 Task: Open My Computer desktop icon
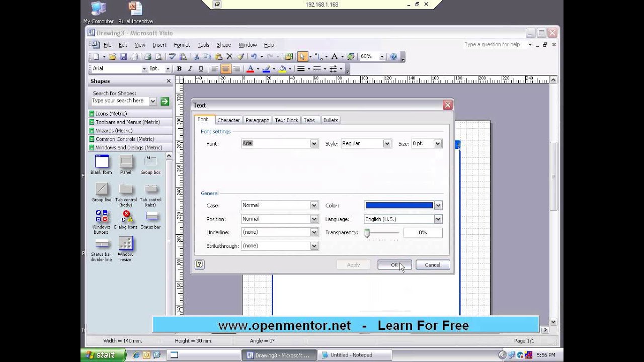99,13
